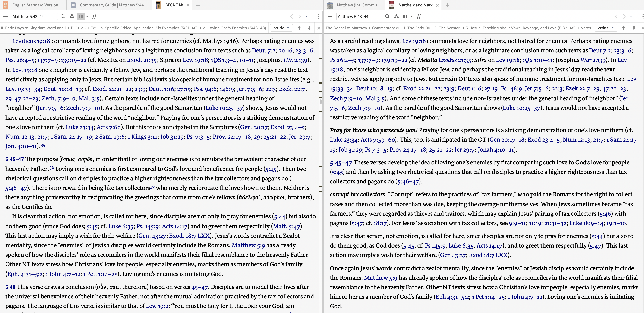Jump to previous article in left panel
This screenshot has height=313, width=644.
point(299,28)
